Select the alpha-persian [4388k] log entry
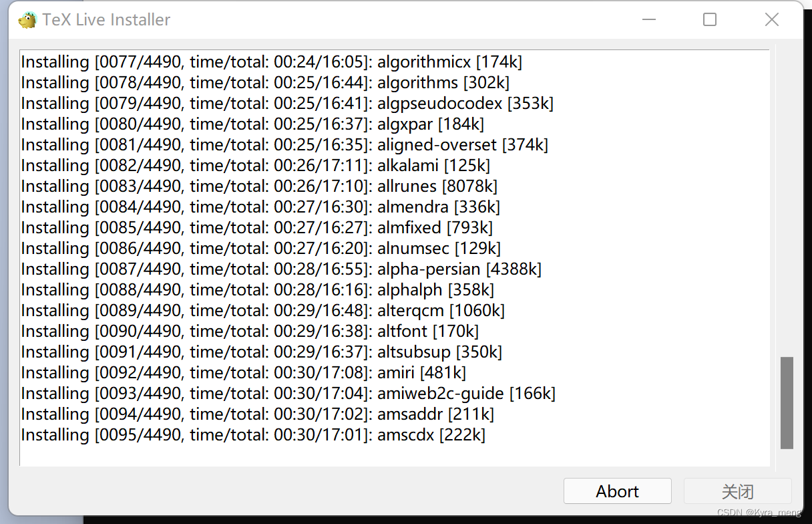Screen dimensions: 812x524 [280, 269]
